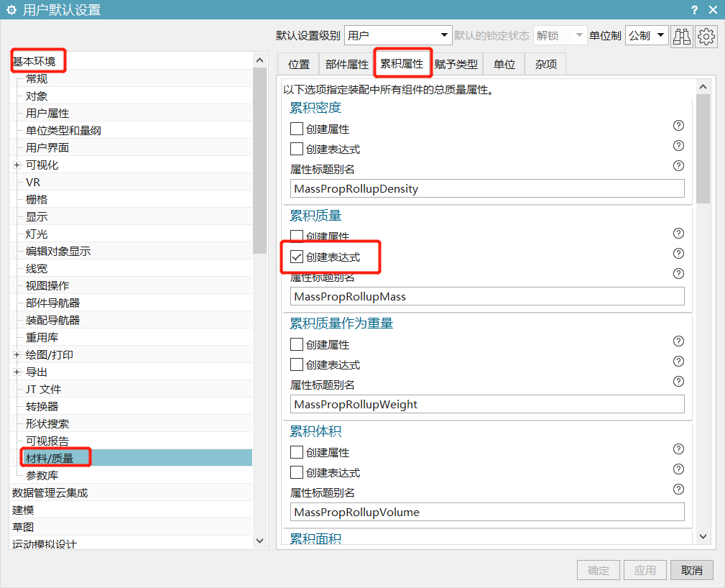Screen dimensions: 725x588
Task: Show help for 累积质量作为重量 属性标题别名
Action: 678,381
